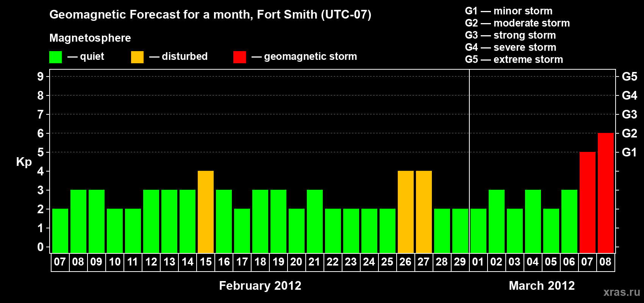Click the G4 right-axis label
This screenshot has height=303, width=644.
(629, 95)
